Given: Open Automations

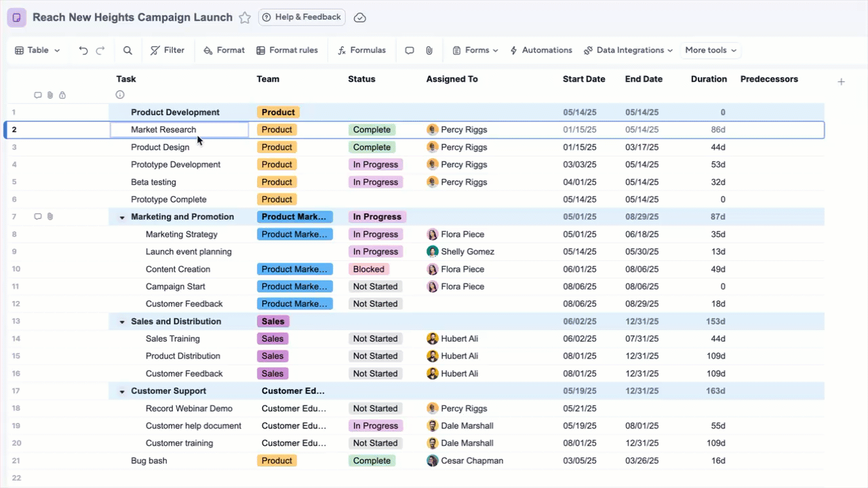Looking at the screenshot, I should point(541,50).
